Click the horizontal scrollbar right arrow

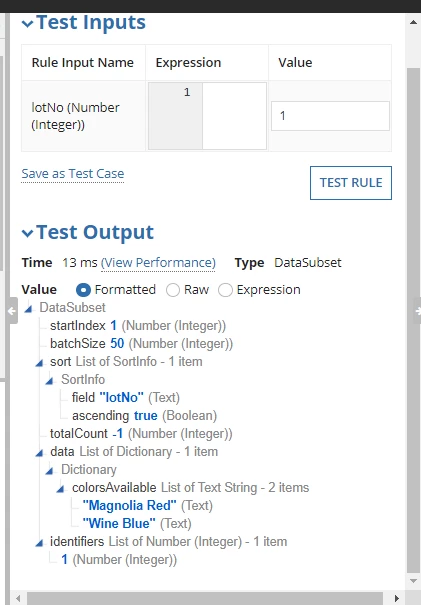pos(397,598)
